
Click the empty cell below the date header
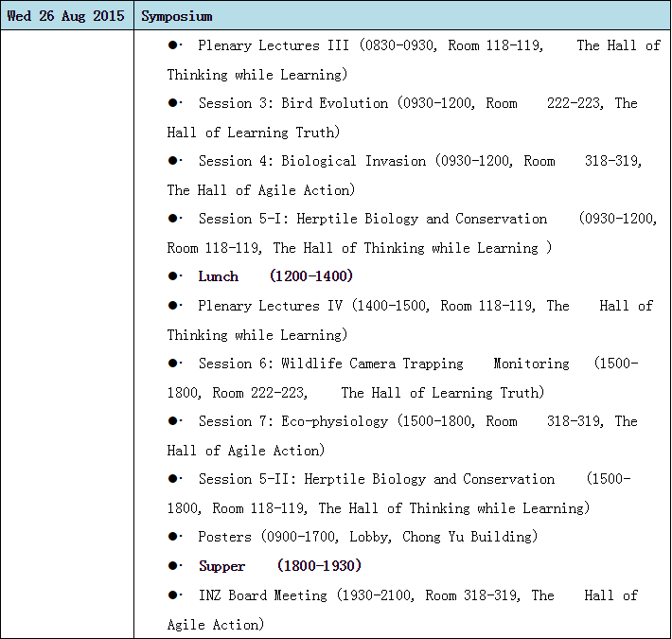tap(66, 331)
